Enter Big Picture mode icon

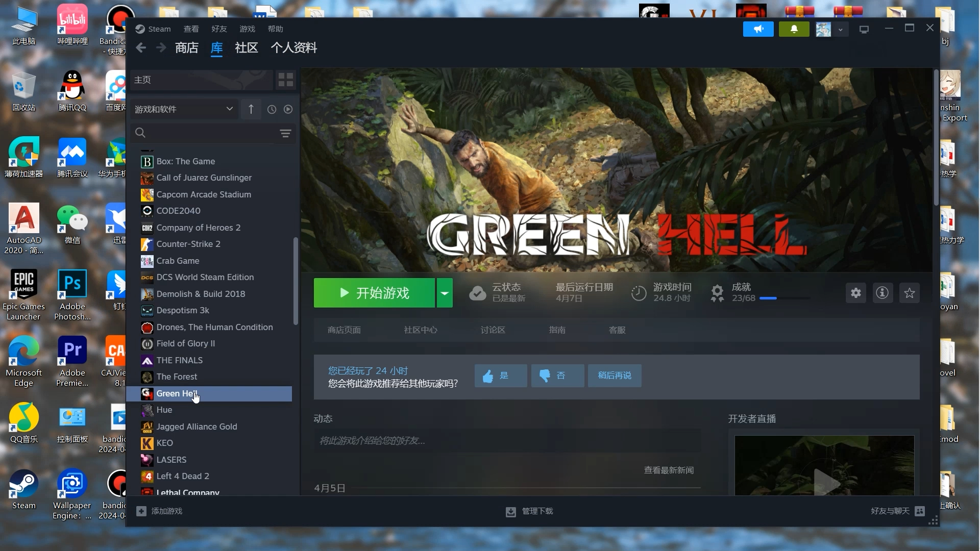864,30
